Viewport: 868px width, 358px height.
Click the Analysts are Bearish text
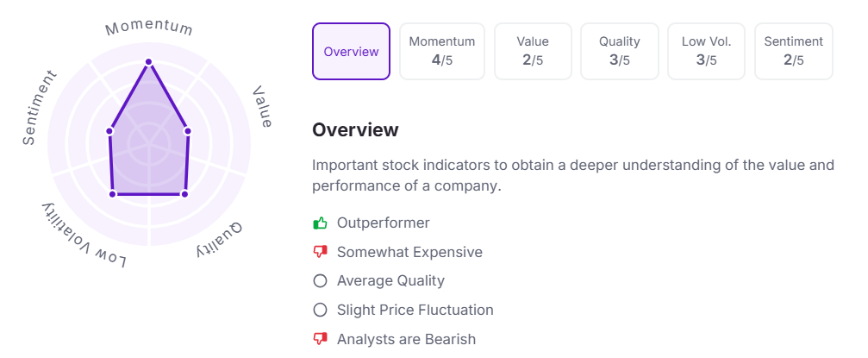(406, 340)
